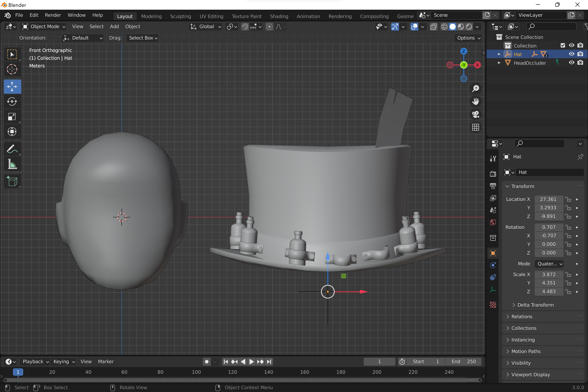
Task: Hide the HeadOccluder object in viewport
Action: (571, 63)
